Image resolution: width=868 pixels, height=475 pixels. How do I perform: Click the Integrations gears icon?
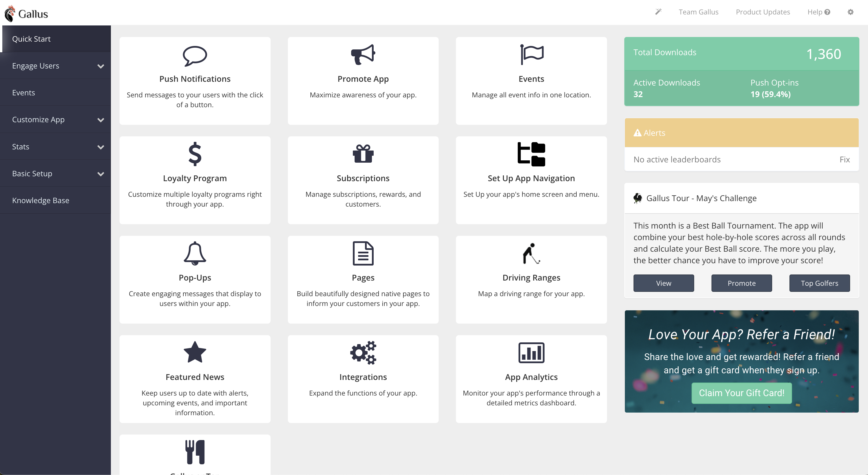pyautogui.click(x=363, y=352)
